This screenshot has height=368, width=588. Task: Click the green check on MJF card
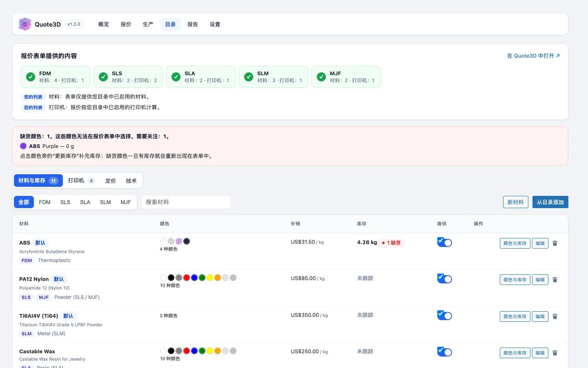[x=321, y=77]
